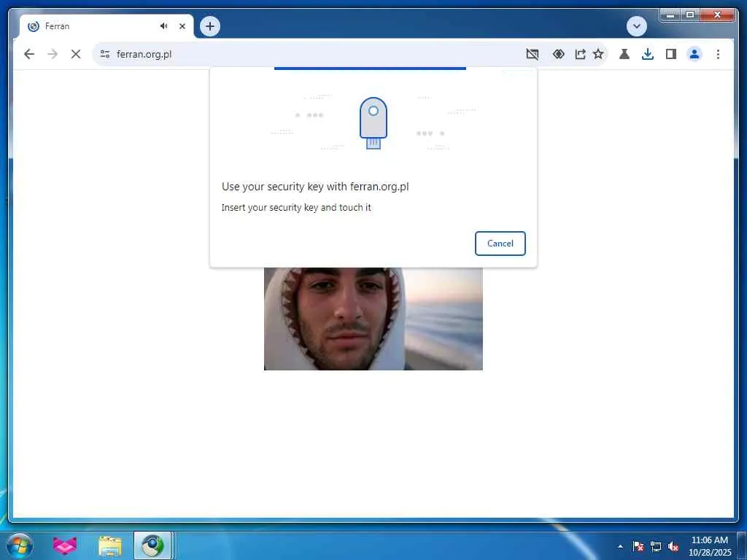This screenshot has height=560, width=747.
Task: Click the diamond-shaped icon in address bar
Action: click(x=558, y=54)
